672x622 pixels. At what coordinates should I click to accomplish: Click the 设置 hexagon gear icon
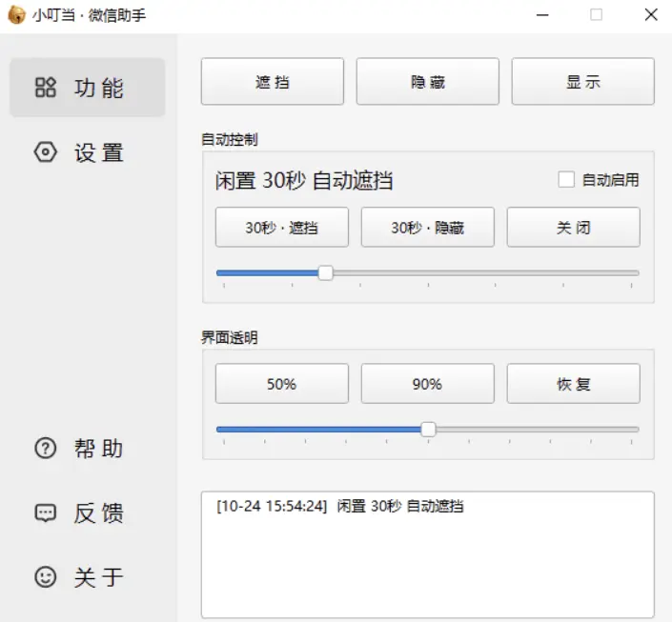[x=46, y=152]
